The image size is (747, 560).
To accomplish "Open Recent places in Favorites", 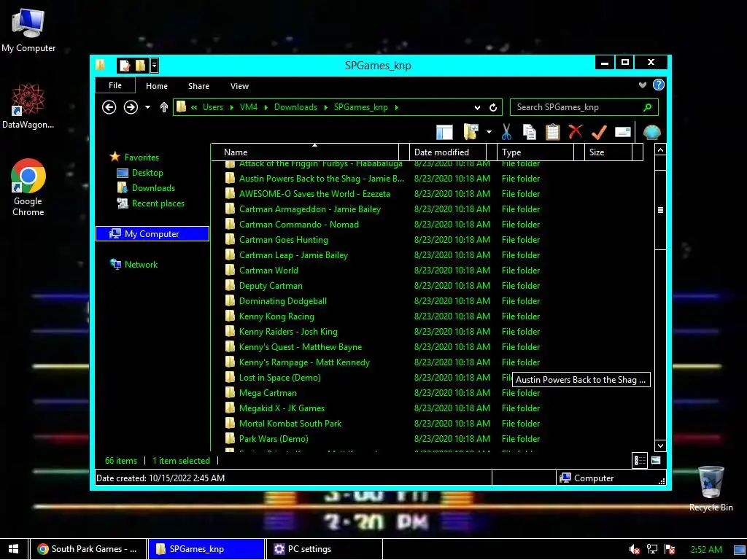I will pos(158,203).
